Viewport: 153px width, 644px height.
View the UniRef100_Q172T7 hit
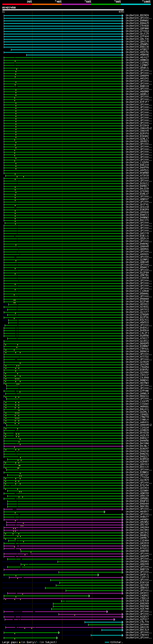pos(137,312)
